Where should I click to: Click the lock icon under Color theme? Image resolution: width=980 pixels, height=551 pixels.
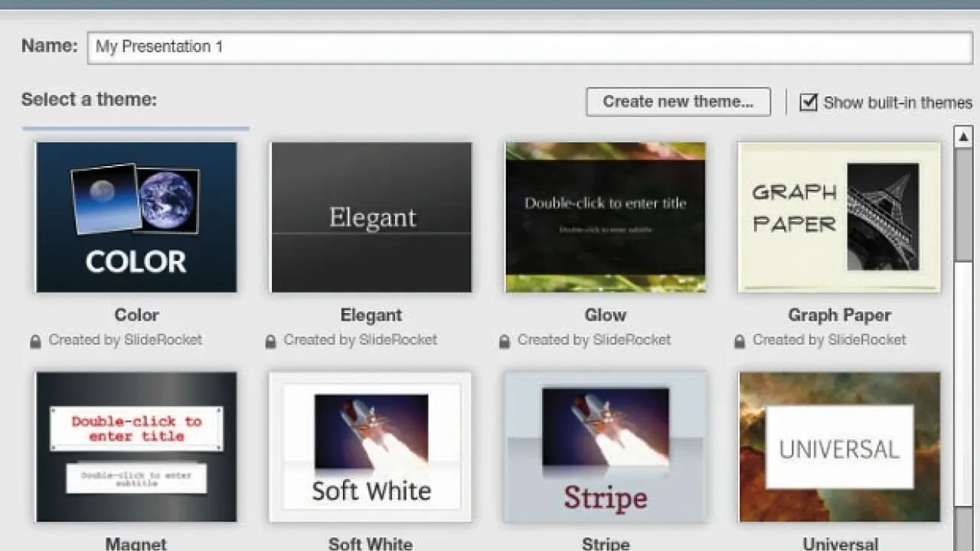[x=35, y=341]
